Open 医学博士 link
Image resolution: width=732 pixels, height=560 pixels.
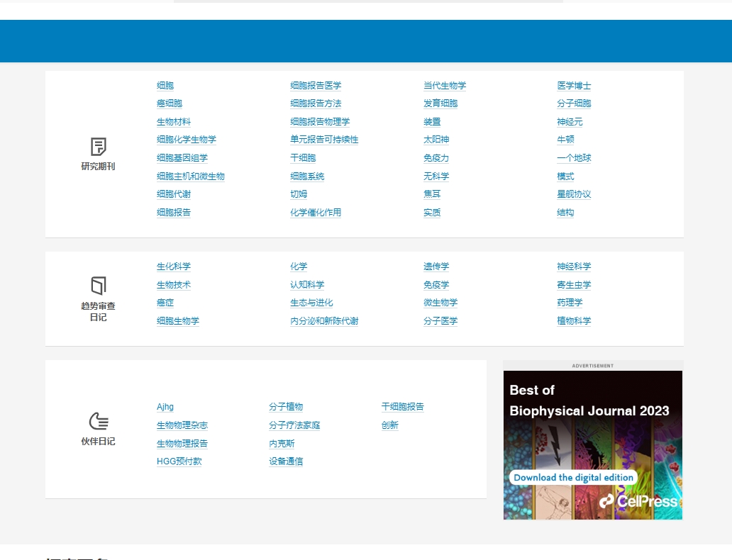(x=574, y=85)
